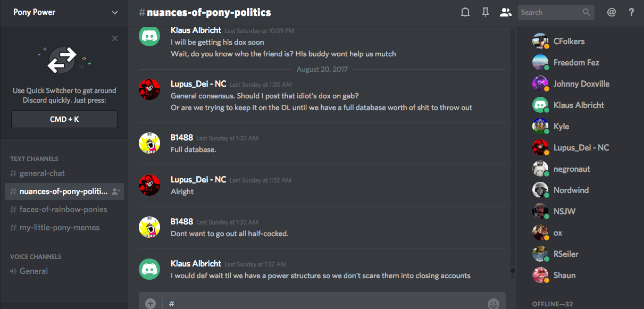Click the chat scrollbar on the right
This screenshot has width=644, height=309.
[512, 271]
